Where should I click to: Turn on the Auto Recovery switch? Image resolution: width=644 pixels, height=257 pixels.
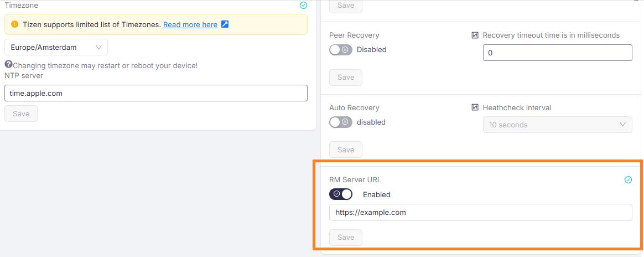coord(341,122)
